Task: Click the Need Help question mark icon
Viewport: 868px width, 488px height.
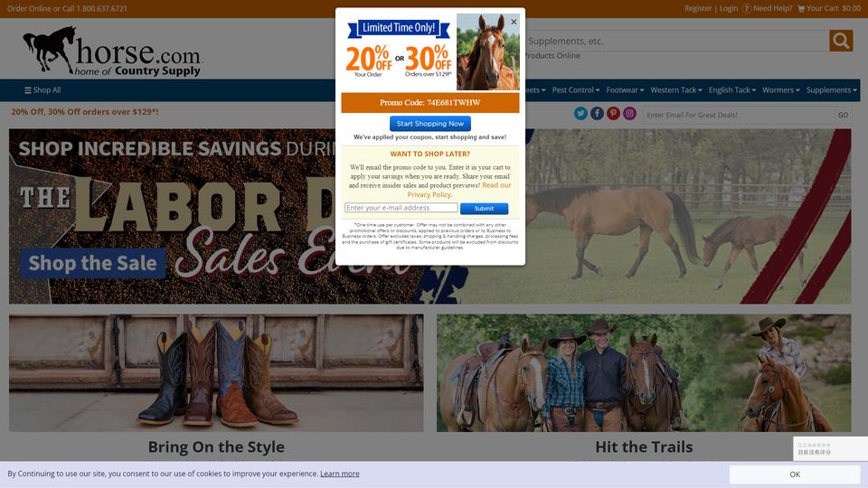Action: tap(747, 8)
